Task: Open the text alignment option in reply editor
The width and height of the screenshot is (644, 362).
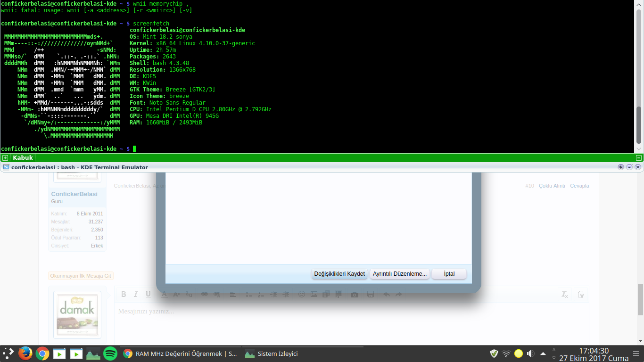Action: point(233,294)
